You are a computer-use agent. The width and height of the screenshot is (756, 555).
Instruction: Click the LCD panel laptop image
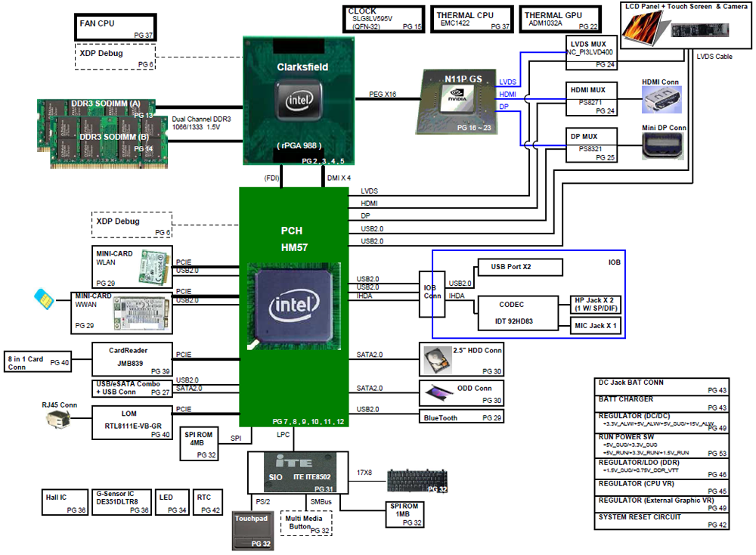point(646,27)
